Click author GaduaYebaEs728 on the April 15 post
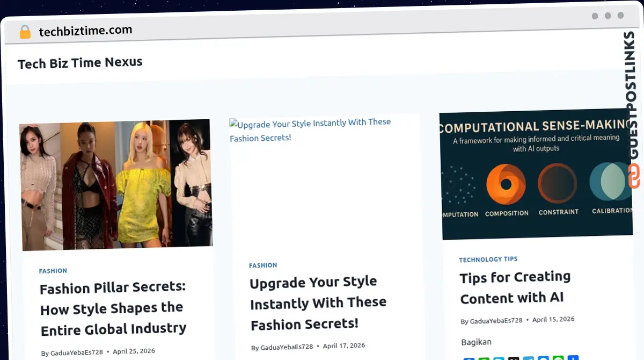This screenshot has width=644, height=360. (496, 321)
